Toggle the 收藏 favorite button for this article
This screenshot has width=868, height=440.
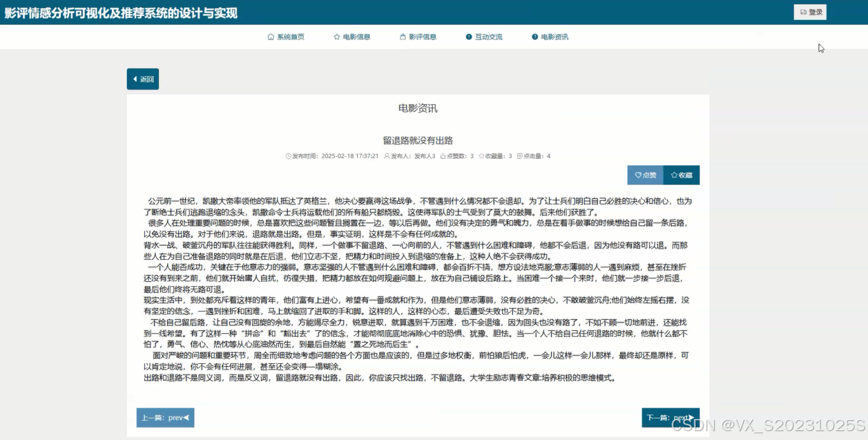pos(682,175)
